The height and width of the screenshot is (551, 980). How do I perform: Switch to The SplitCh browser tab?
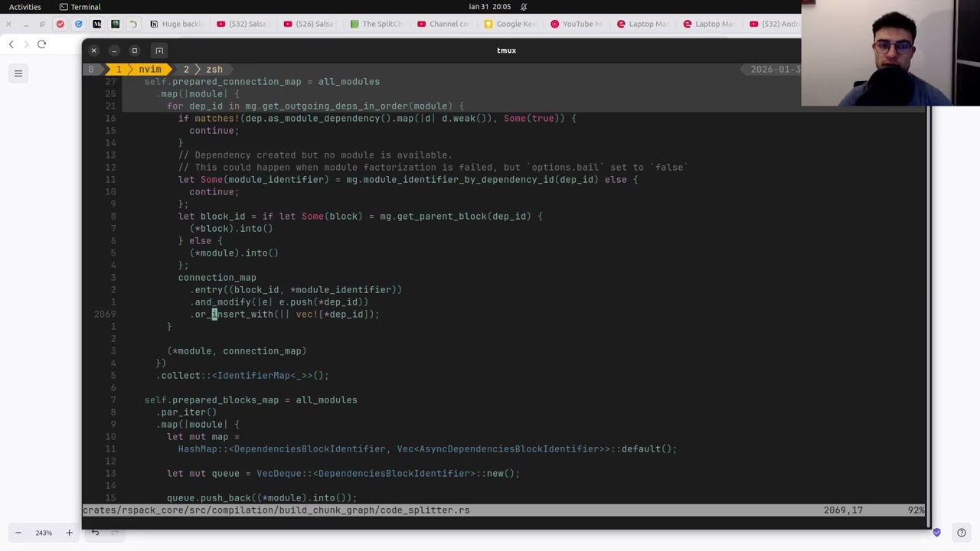point(375,24)
